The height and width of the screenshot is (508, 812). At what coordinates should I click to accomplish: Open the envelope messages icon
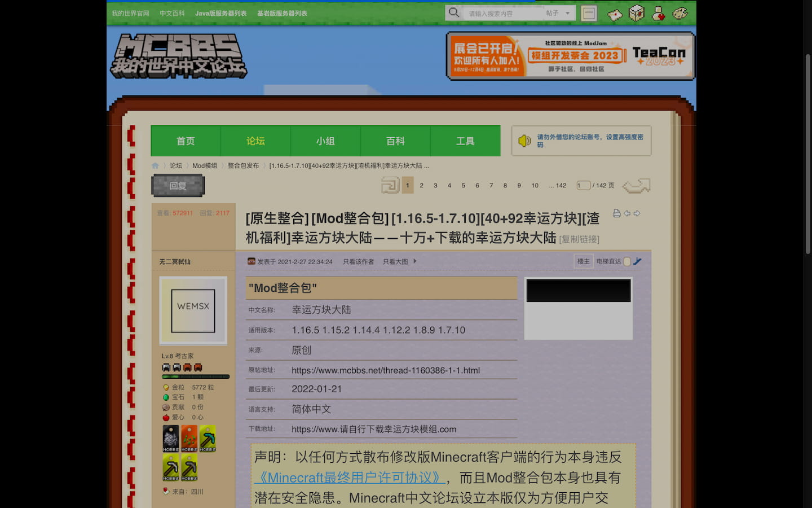pyautogui.click(x=615, y=14)
